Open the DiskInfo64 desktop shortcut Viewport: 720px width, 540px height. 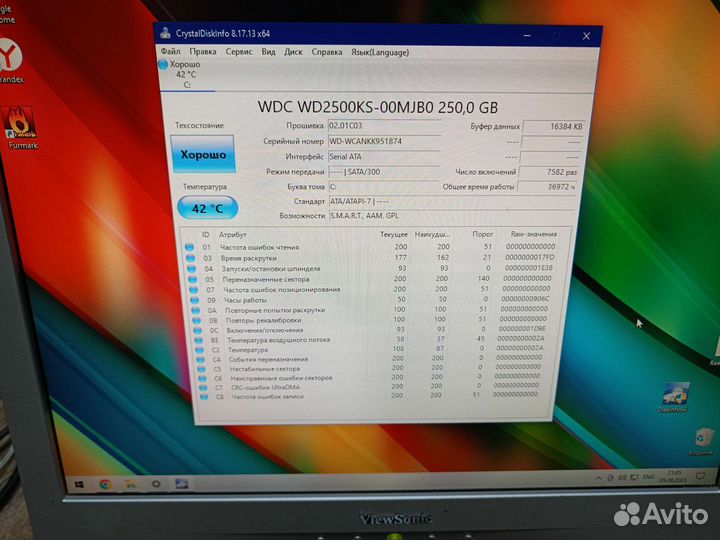point(673,398)
